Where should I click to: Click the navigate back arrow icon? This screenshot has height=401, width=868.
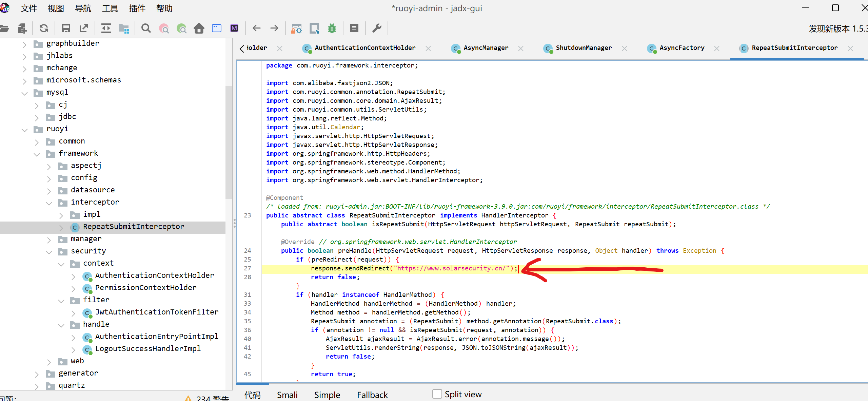(257, 28)
